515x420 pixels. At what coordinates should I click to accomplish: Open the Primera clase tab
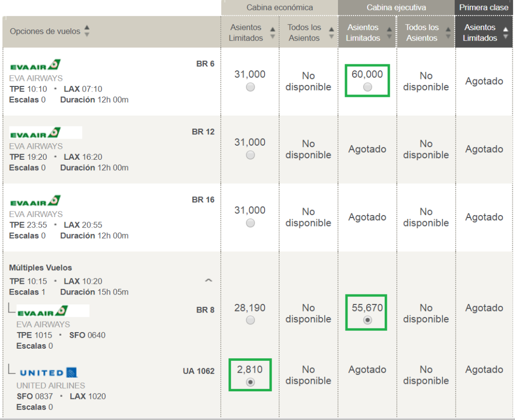pos(483,8)
